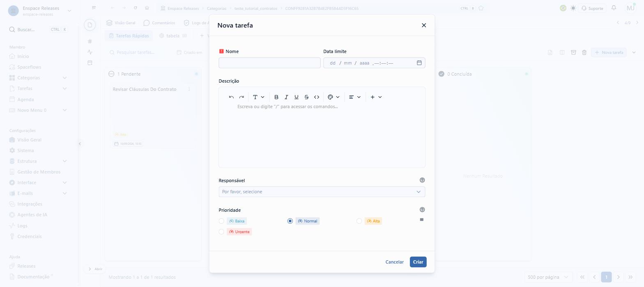The width and height of the screenshot is (644, 287).
Task: Click the Nova tarefa button in toolbar
Action: tap(609, 52)
